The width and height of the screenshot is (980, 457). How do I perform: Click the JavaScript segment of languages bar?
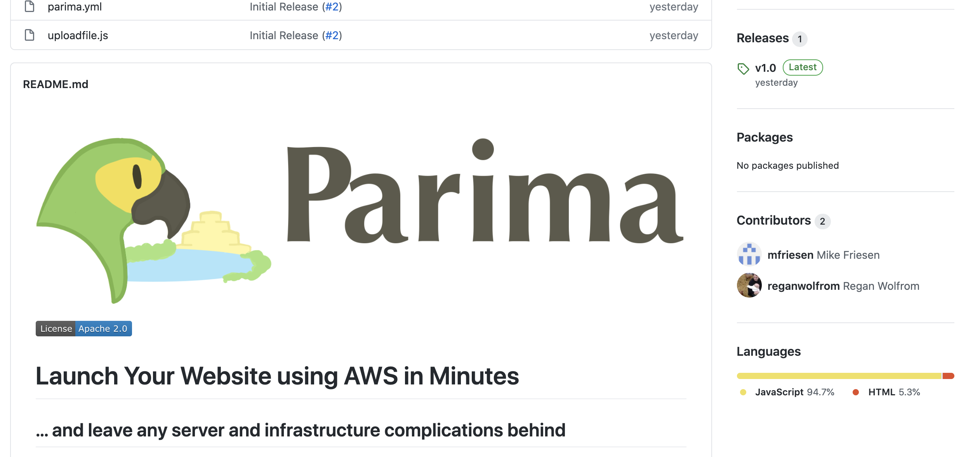point(839,376)
